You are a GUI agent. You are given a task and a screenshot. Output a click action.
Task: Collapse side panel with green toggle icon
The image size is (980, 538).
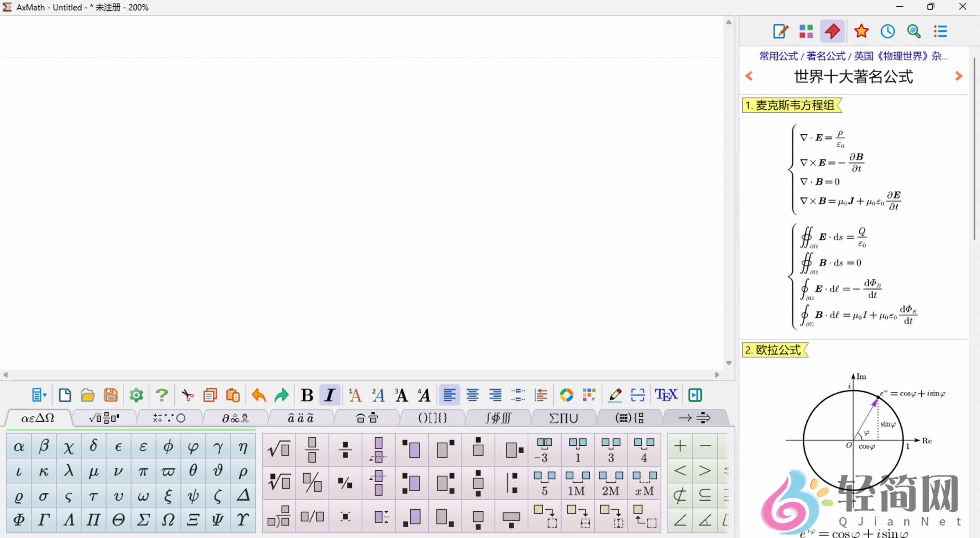(695, 395)
